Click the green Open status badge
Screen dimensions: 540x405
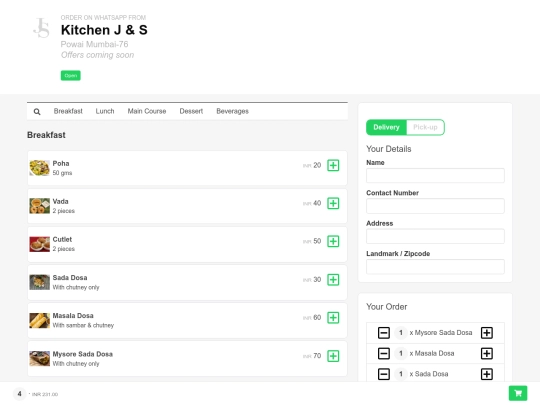[x=71, y=75]
